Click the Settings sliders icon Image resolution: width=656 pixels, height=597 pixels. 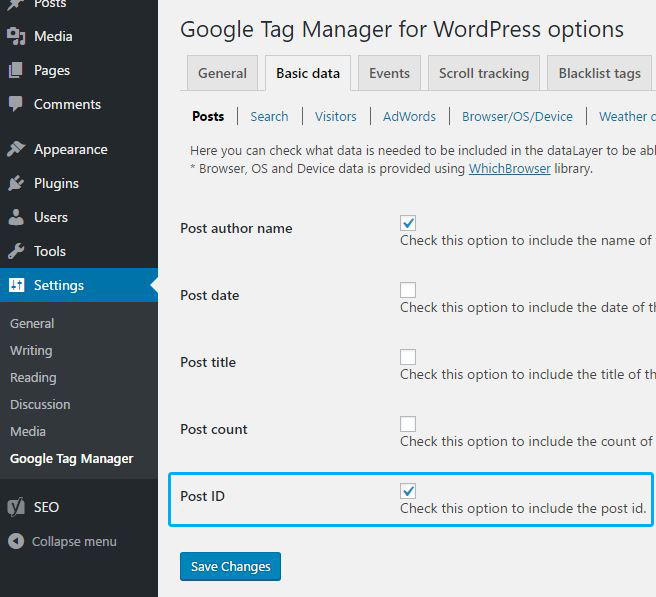[17, 285]
